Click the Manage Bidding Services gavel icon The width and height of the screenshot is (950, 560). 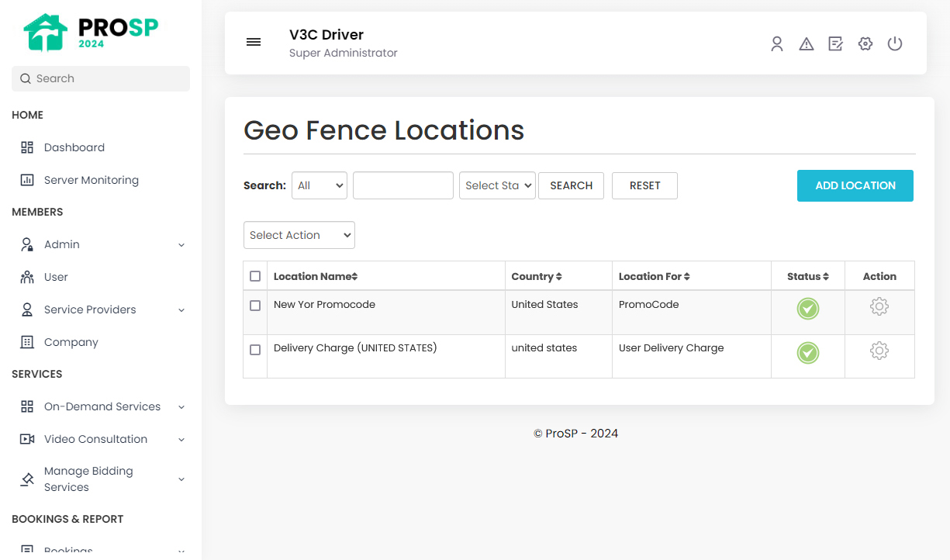(x=27, y=479)
